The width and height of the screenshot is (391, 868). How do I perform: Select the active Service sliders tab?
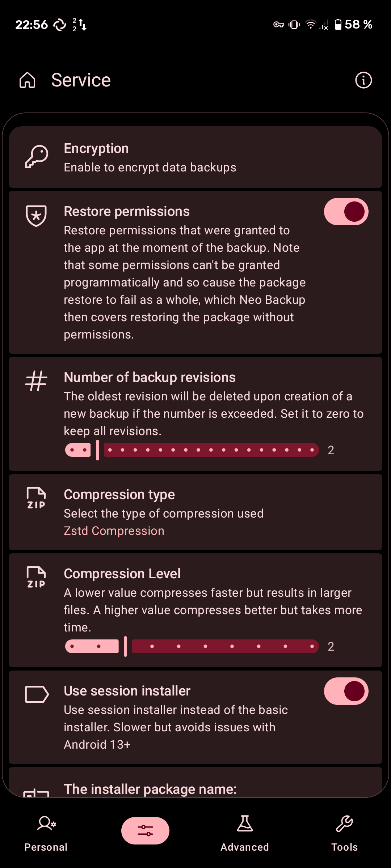coord(145,830)
